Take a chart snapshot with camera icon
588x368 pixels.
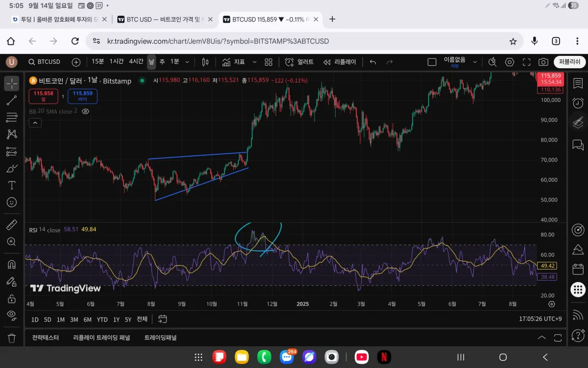pos(543,62)
